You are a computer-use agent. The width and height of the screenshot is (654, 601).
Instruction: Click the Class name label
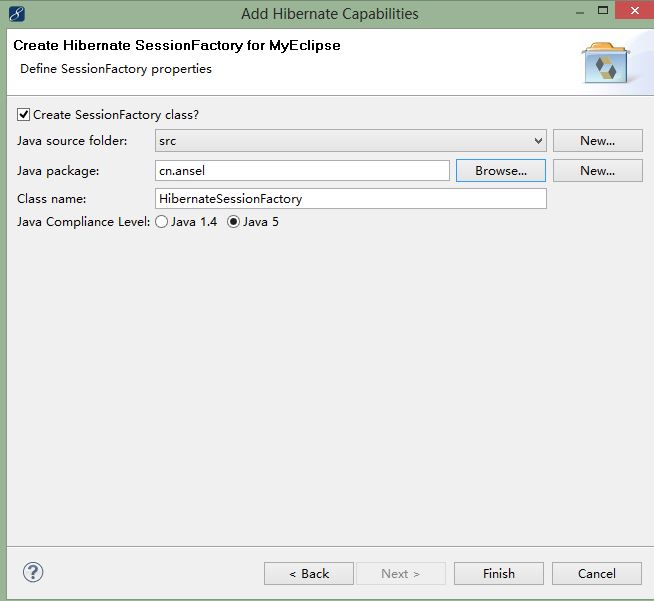coord(52,199)
